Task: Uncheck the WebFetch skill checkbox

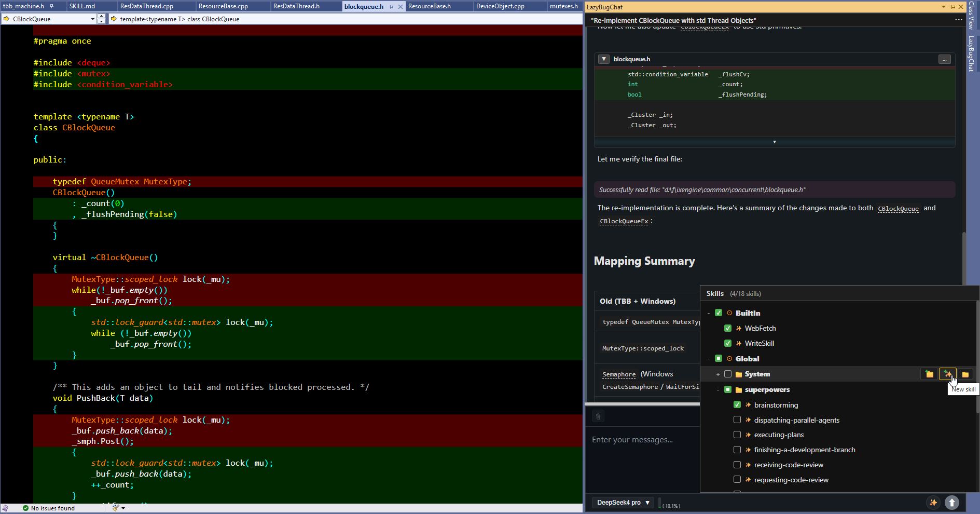Action: (x=728, y=328)
